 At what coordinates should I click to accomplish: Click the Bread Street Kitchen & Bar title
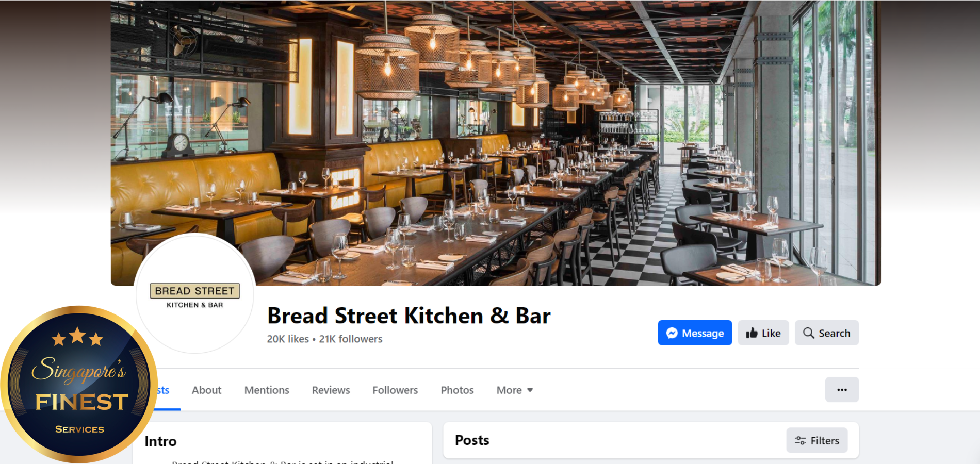[409, 316]
